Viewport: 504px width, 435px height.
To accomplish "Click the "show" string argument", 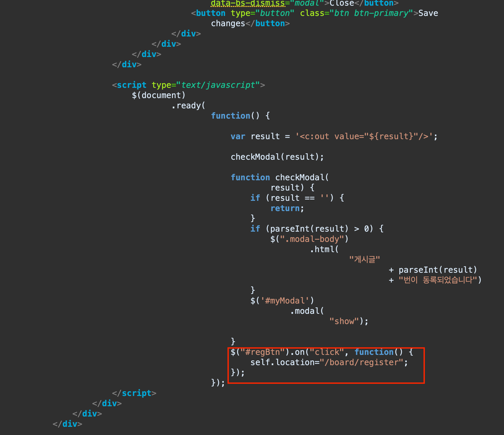I will point(344,321).
